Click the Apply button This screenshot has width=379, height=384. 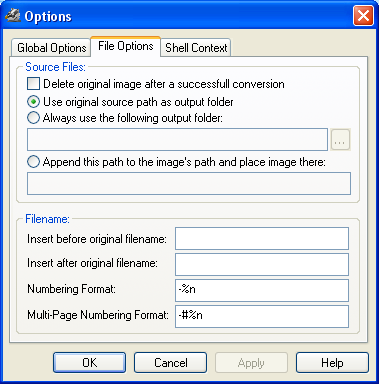(251, 362)
